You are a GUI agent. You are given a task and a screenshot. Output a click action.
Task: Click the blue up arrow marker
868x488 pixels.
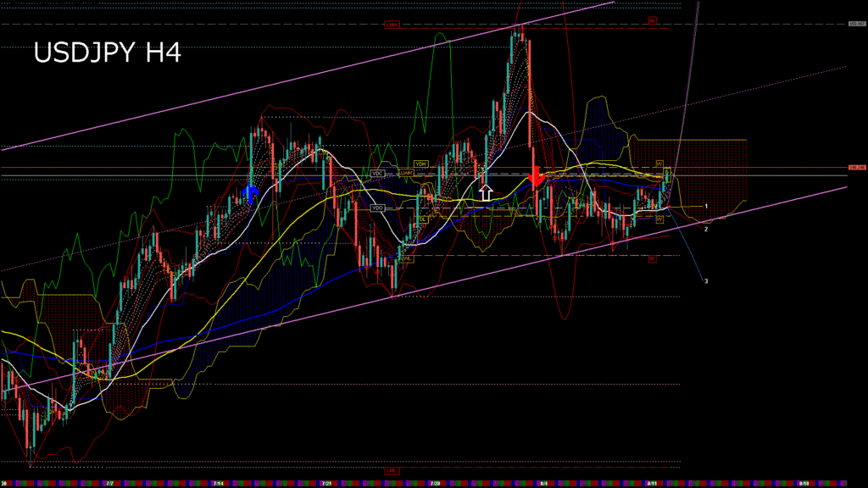[x=250, y=193]
